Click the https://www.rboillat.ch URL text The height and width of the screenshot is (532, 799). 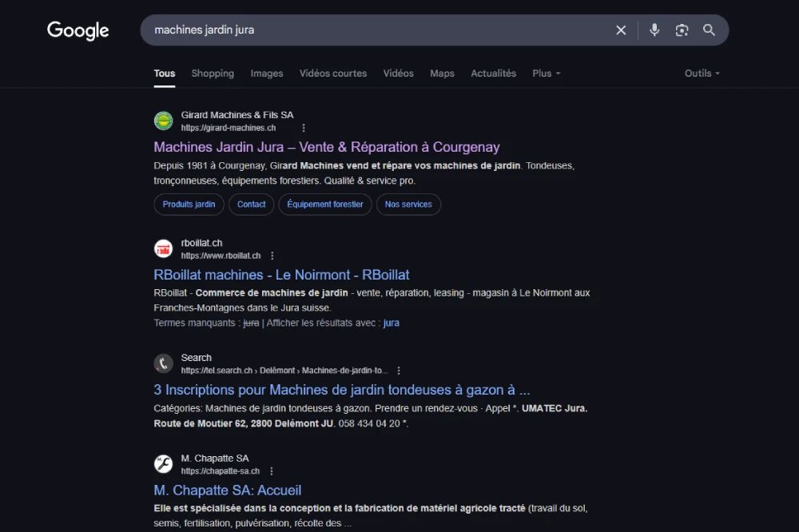tap(221, 256)
